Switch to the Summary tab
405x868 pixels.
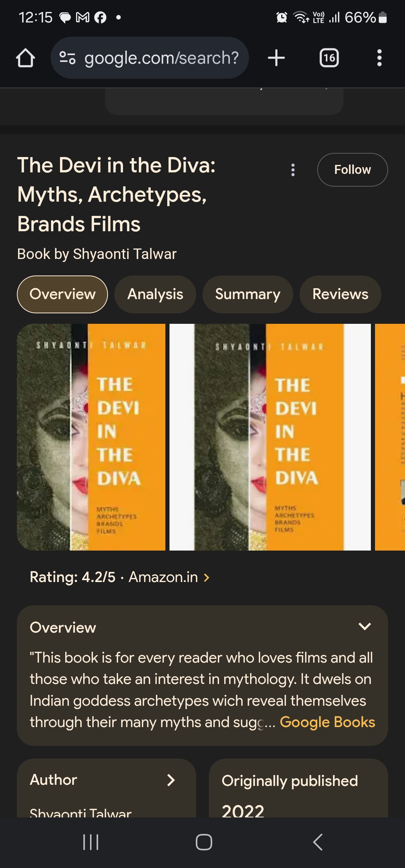pyautogui.click(x=247, y=294)
